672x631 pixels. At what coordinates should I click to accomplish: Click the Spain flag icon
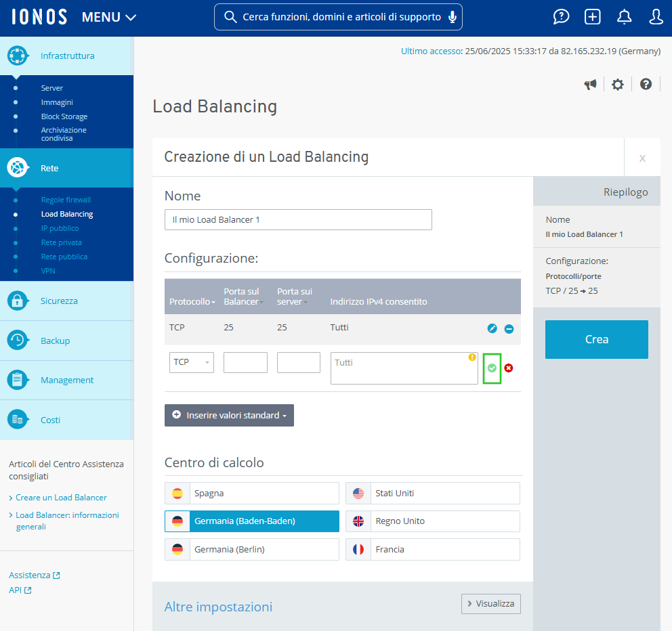click(x=177, y=494)
